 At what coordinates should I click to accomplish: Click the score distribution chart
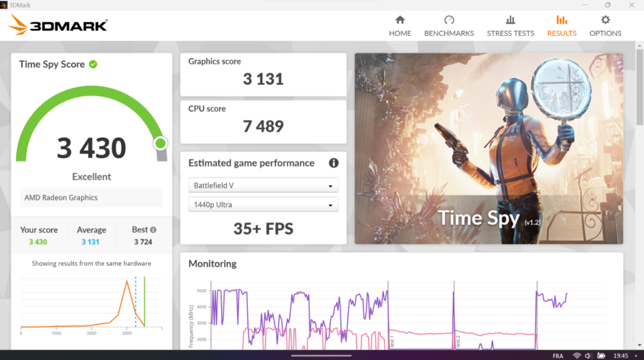click(92, 306)
